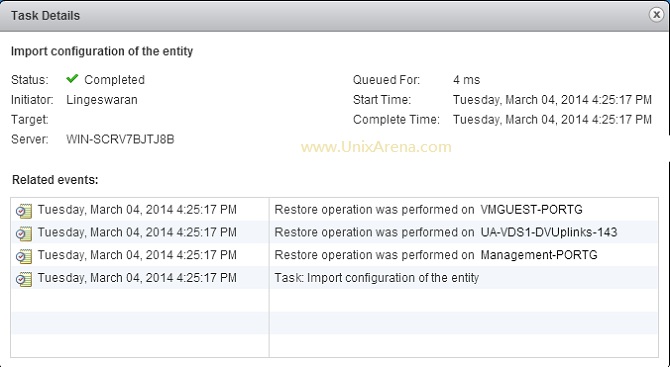Close the Task Details dialog
670x367 pixels.
coord(656,15)
